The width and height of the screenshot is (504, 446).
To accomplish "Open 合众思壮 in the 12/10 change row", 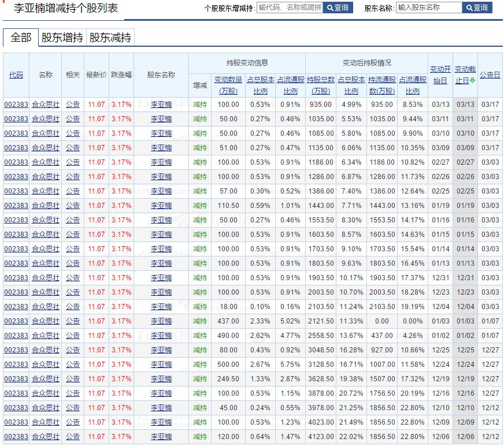I will (46, 408).
